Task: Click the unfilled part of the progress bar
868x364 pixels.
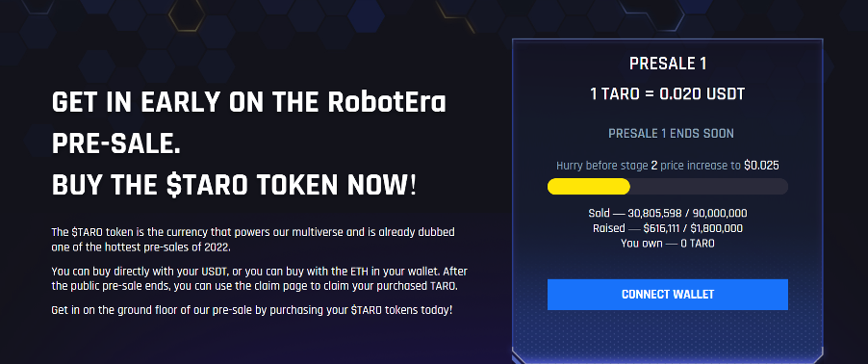Action: pos(709,187)
